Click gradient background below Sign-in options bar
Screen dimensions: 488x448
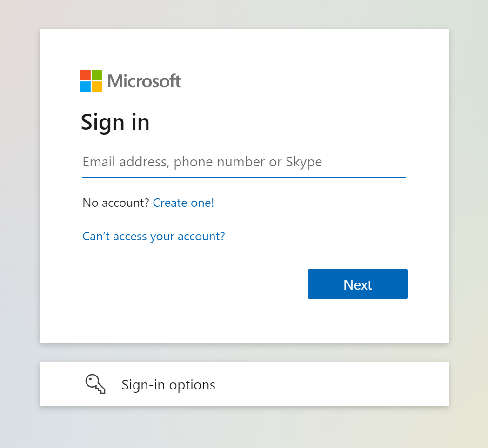click(x=244, y=428)
